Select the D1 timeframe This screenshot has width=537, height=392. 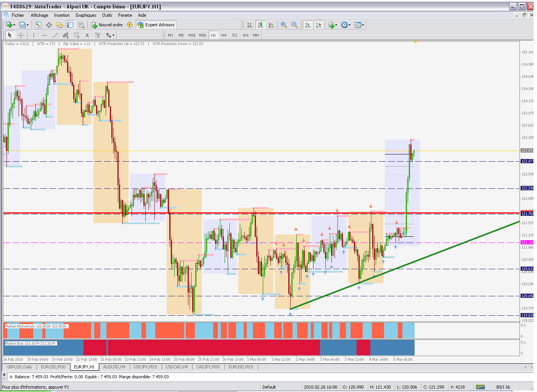235,35
